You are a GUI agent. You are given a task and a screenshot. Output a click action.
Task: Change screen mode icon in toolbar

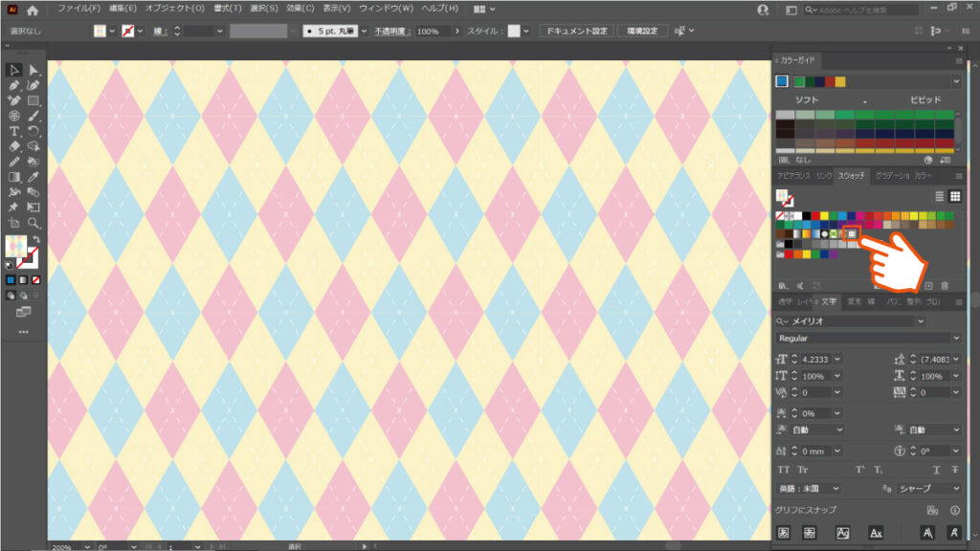click(x=23, y=312)
